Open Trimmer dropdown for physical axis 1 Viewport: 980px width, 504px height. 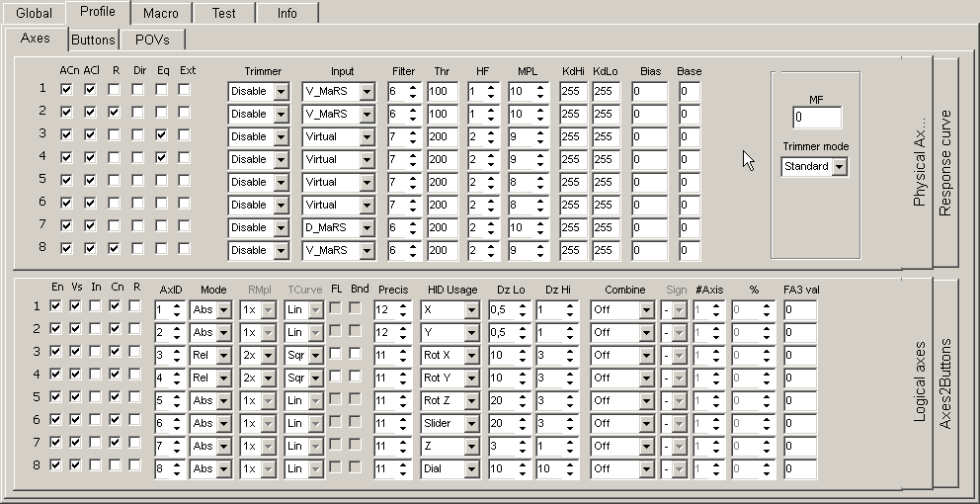point(282,91)
